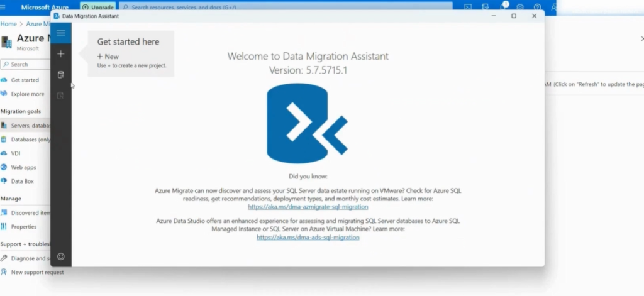Click the Azure Migrate resource icon beside title

[6, 42]
